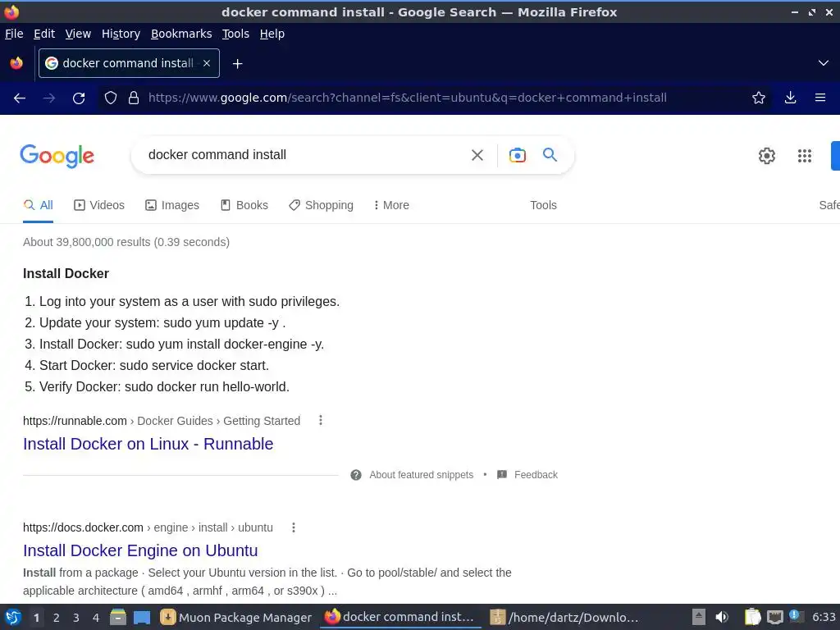
Task: Go to Google homepage logo
Action: click(57, 156)
